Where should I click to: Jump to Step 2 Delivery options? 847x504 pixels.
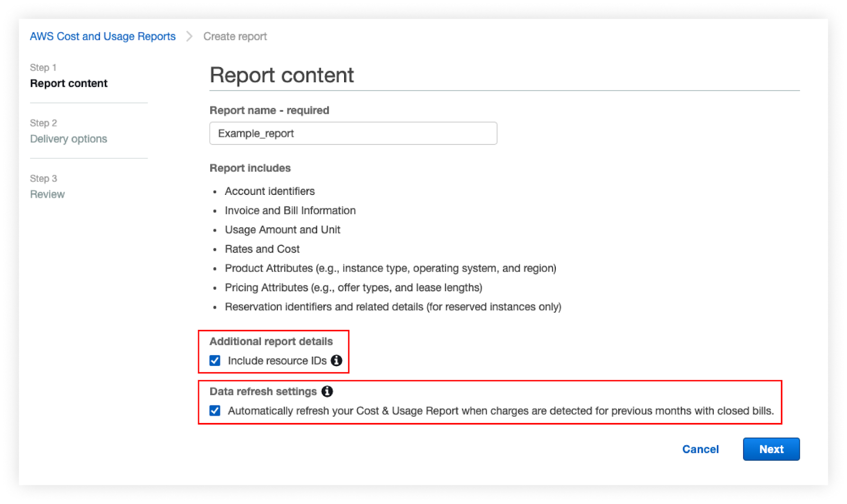click(69, 139)
